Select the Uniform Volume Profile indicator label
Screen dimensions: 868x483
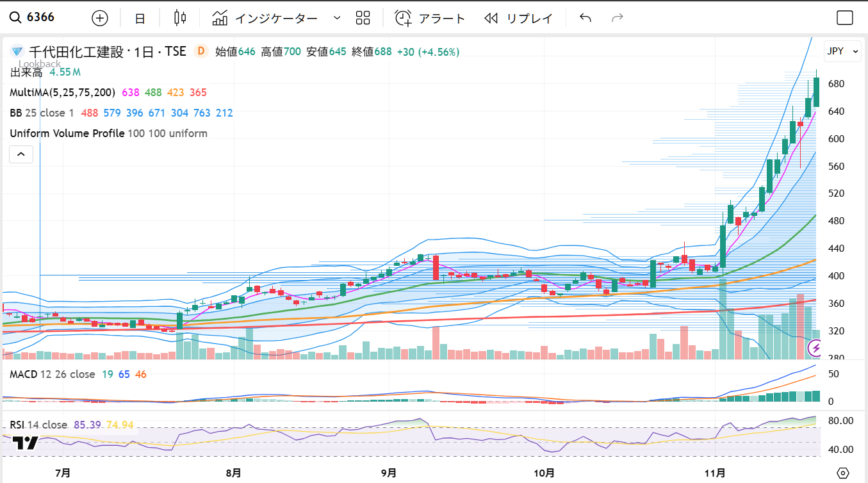(x=67, y=133)
